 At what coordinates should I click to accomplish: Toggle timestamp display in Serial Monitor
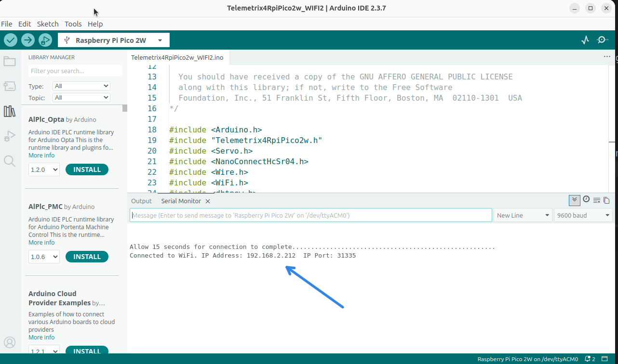(586, 199)
